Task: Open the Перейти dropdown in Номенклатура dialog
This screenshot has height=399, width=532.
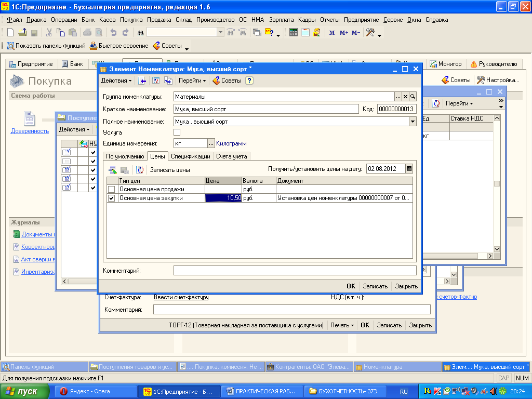Action: point(192,81)
